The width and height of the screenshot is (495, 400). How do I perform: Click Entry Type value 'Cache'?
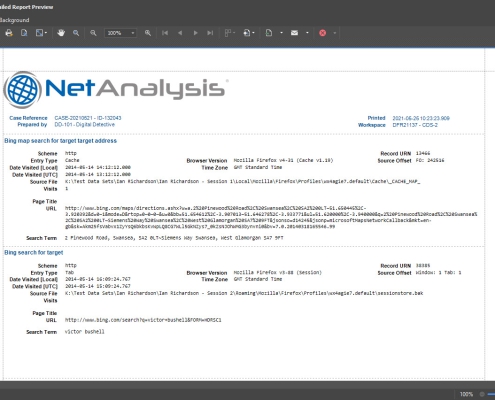[72, 160]
